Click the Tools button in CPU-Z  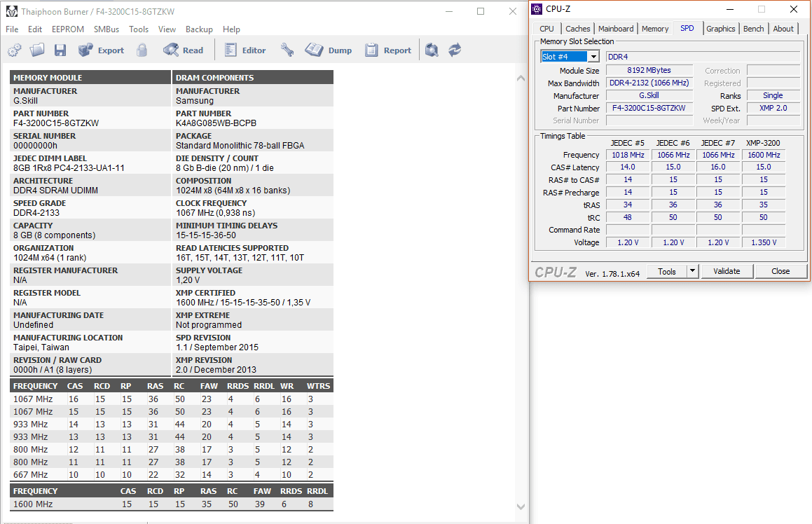pyautogui.click(x=667, y=271)
